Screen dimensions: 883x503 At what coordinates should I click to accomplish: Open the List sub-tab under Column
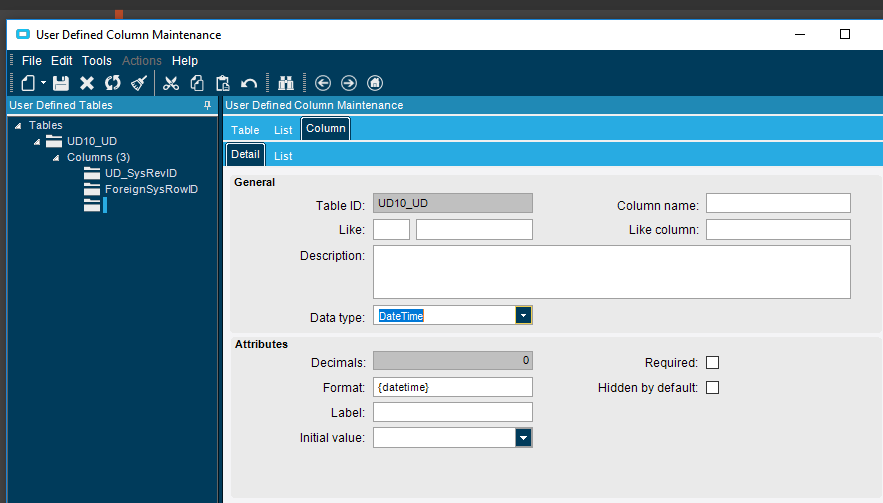283,156
